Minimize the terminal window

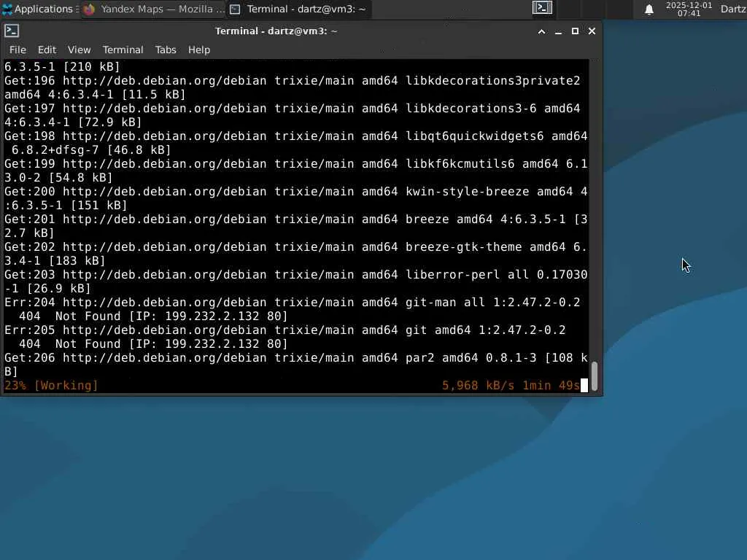pyautogui.click(x=558, y=31)
